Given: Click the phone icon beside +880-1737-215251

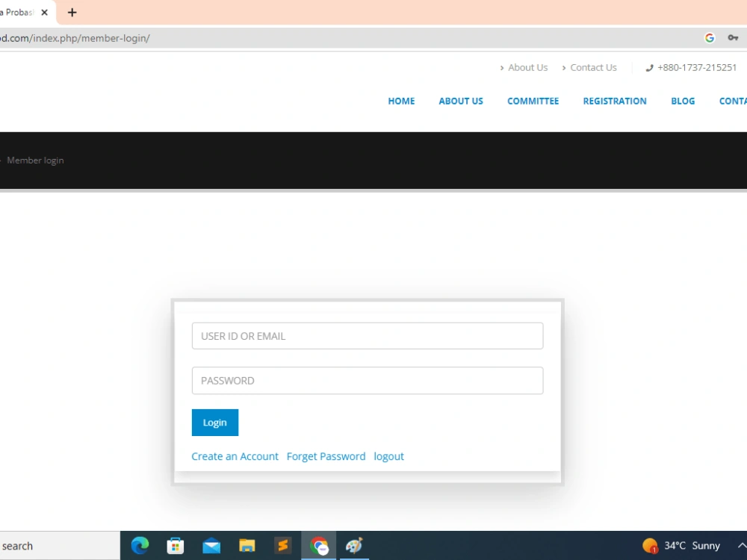Looking at the screenshot, I should coord(650,67).
